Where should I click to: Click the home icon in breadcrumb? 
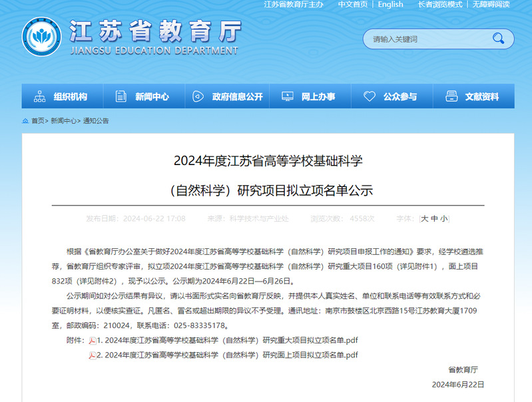coord(25,121)
